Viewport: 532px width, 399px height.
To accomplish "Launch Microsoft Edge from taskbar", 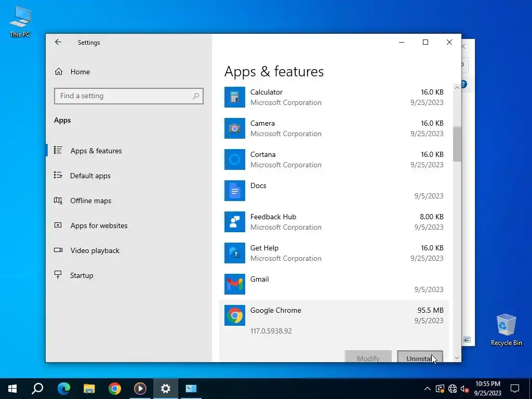I will 63,389.
